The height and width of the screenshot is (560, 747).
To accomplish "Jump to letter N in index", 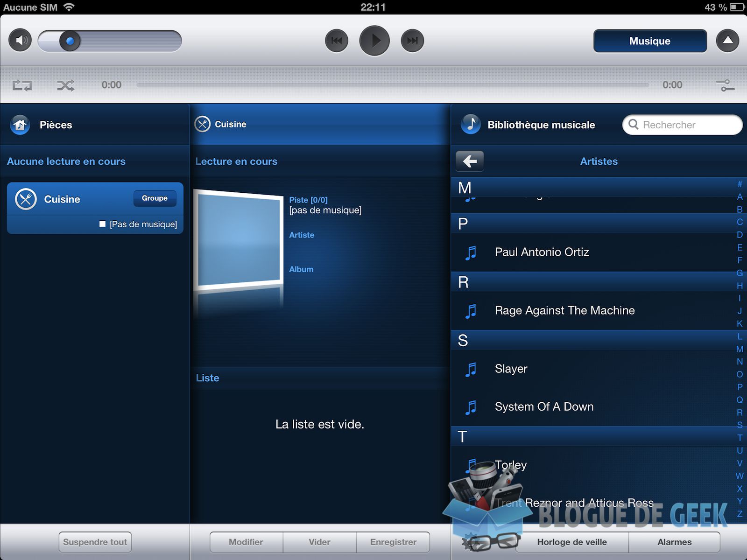I will [740, 362].
